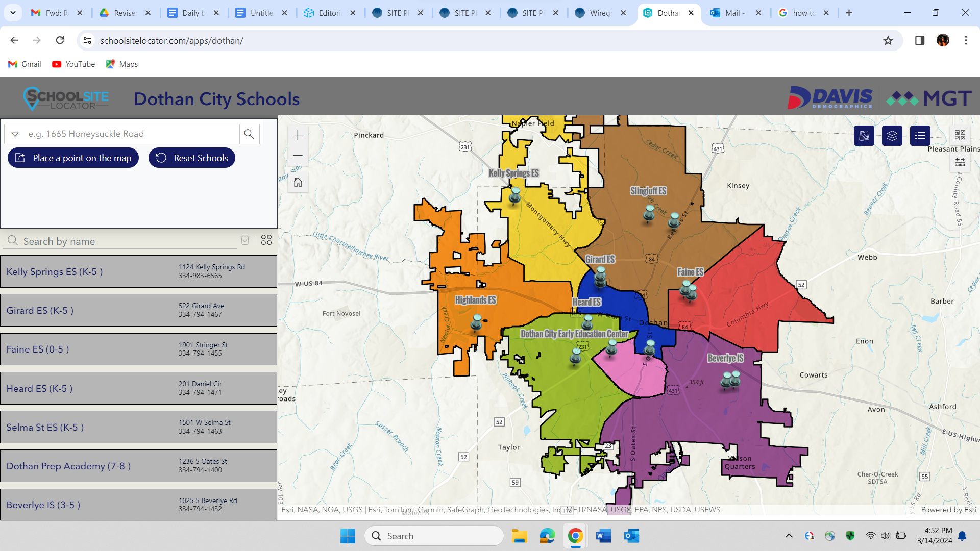Click the Powered by Esri link

pos(948,510)
